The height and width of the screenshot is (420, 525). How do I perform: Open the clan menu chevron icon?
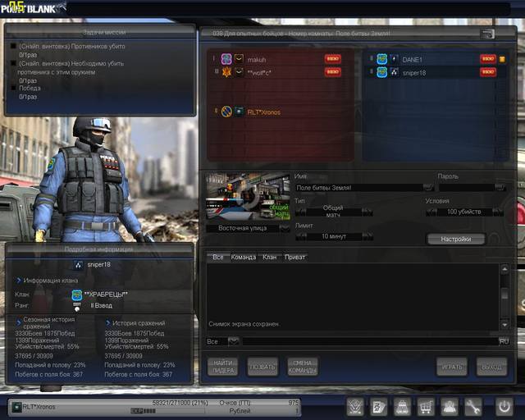pyautogui.click(x=355, y=407)
